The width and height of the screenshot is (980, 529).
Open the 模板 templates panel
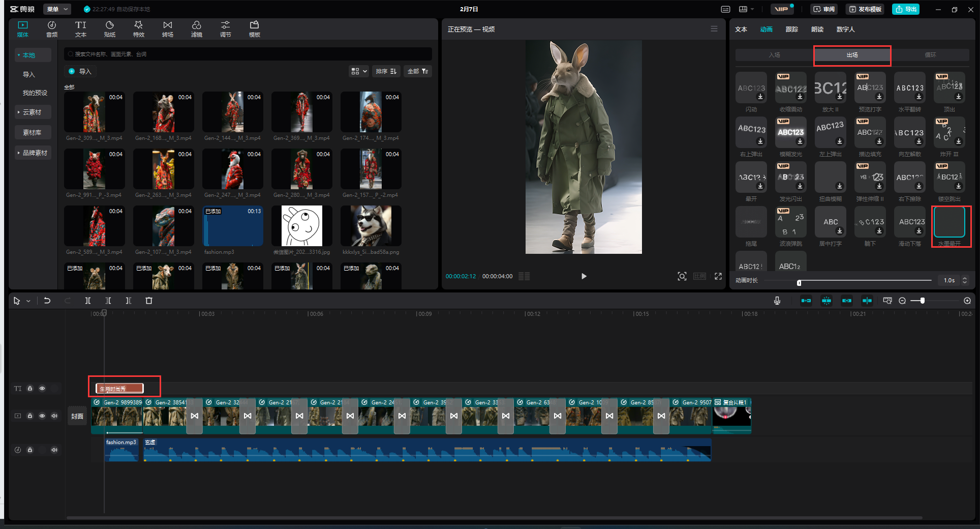(255, 29)
